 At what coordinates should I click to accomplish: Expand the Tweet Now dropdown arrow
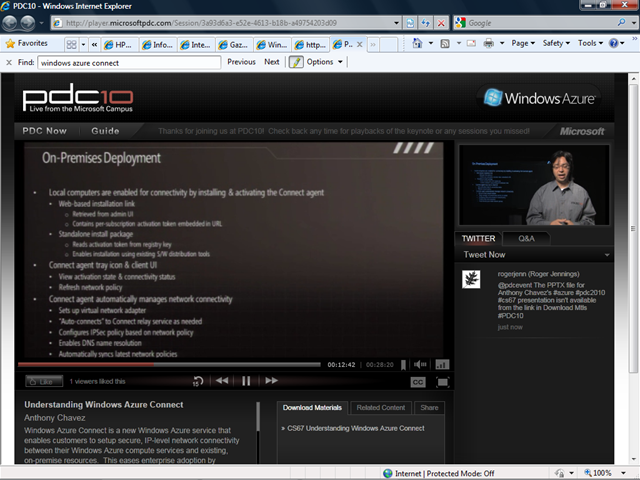coord(606,255)
